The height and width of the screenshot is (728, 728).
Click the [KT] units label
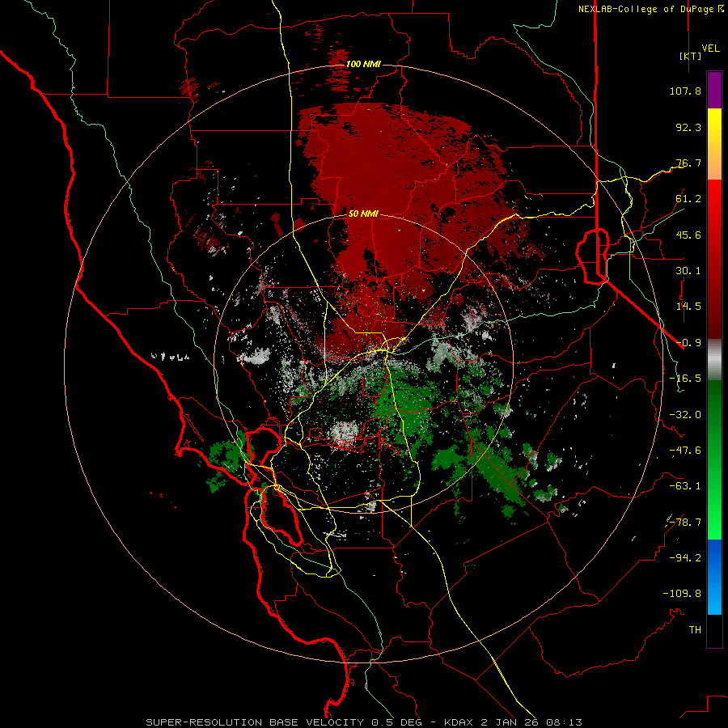click(690, 56)
